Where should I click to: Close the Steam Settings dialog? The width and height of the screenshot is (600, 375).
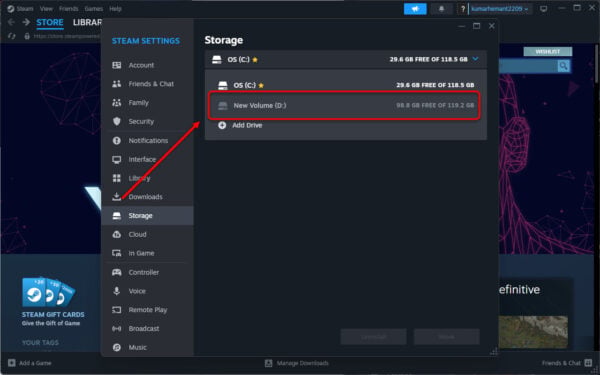[x=492, y=26]
